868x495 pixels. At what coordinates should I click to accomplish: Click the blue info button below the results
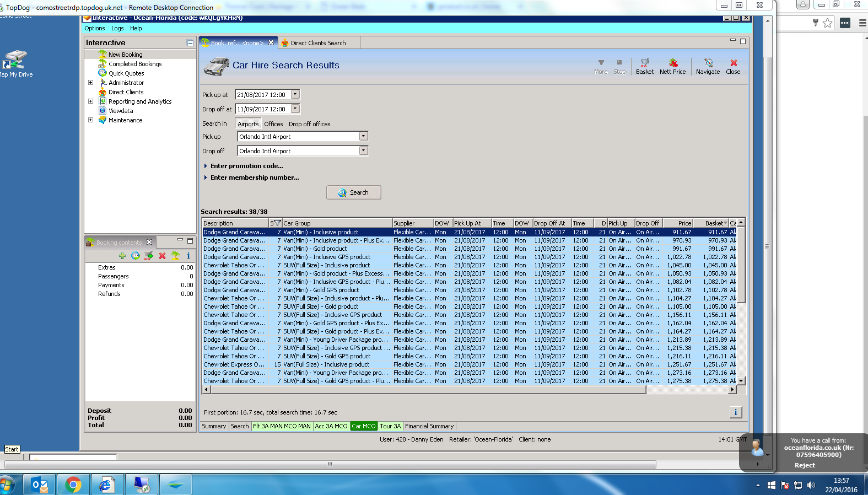point(735,412)
